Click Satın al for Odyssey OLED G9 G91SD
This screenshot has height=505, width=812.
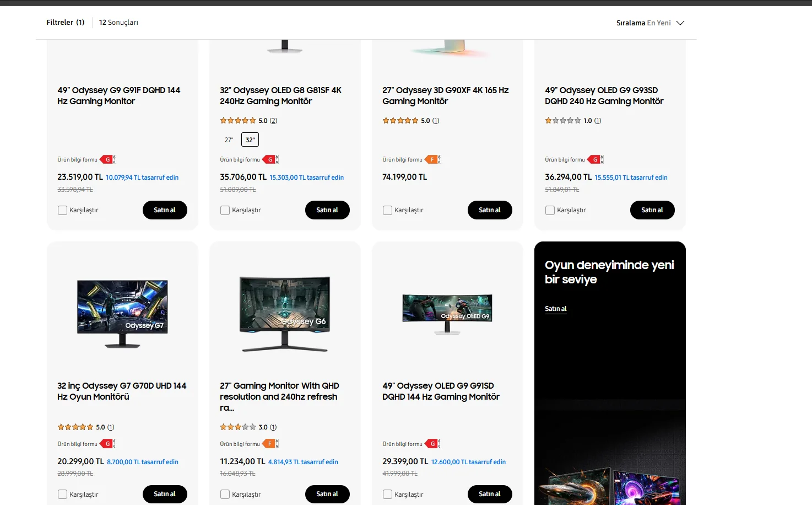(x=490, y=495)
